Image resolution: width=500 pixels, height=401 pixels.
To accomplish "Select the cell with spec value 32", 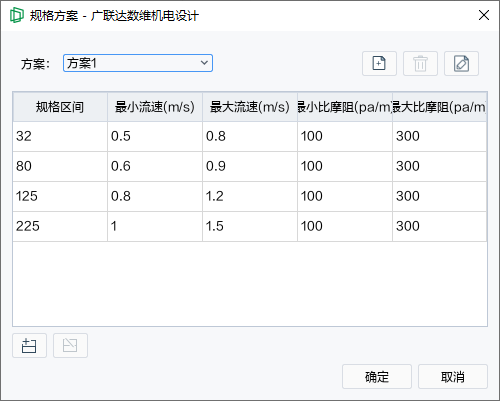I will click(60, 136).
